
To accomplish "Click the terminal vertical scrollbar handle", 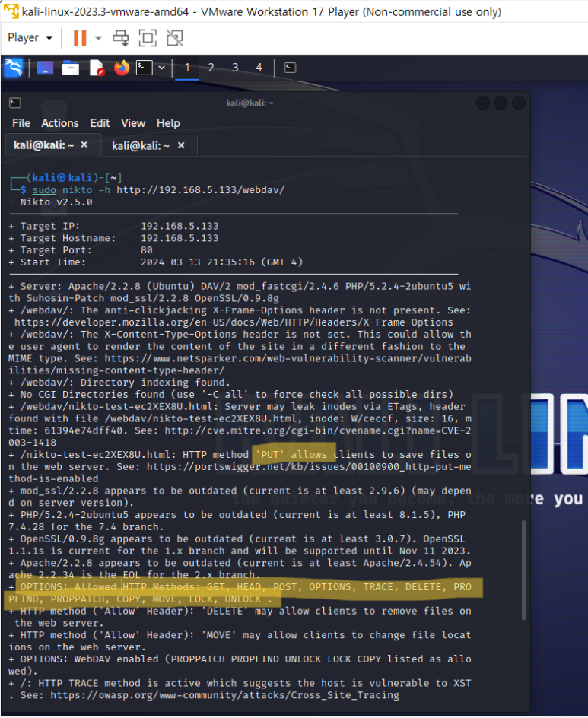I will point(524,570).
